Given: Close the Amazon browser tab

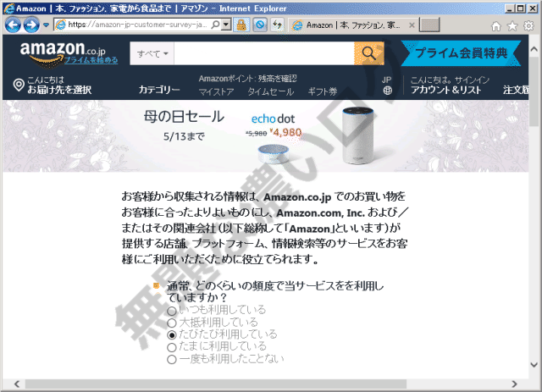Looking at the screenshot, I should [412, 25].
